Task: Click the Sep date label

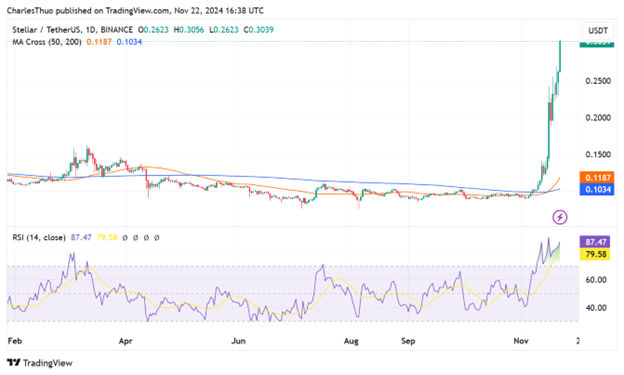Action: pyautogui.click(x=408, y=341)
